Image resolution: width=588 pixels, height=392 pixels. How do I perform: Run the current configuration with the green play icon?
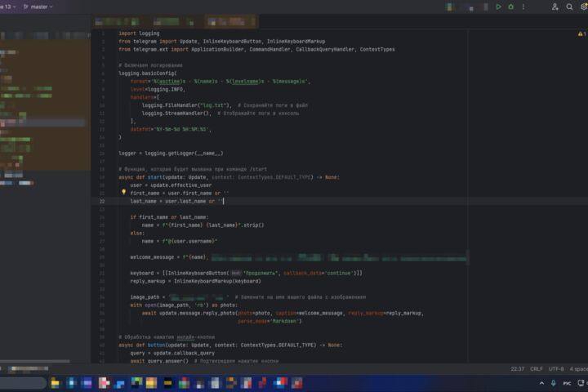pyautogui.click(x=498, y=7)
